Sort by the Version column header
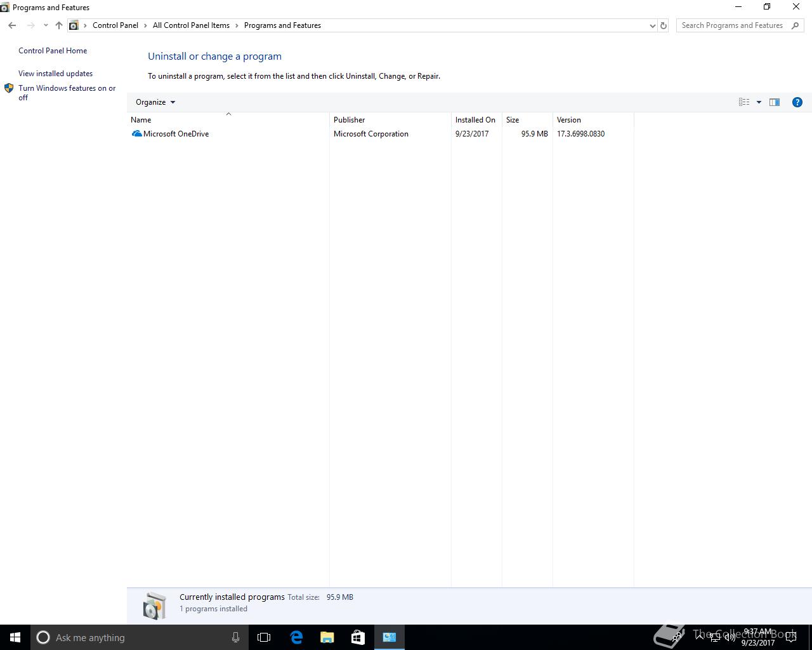The image size is (812, 650). pyautogui.click(x=593, y=120)
